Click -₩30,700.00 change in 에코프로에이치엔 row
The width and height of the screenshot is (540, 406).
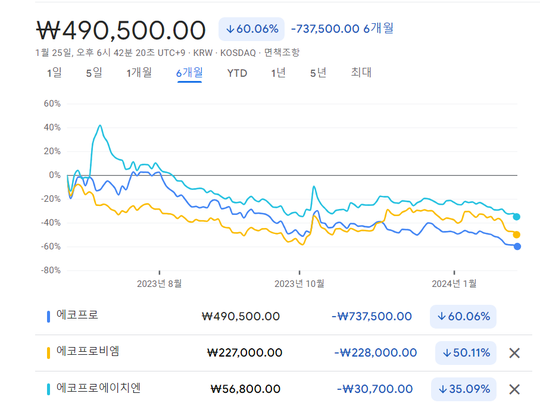coord(375,389)
